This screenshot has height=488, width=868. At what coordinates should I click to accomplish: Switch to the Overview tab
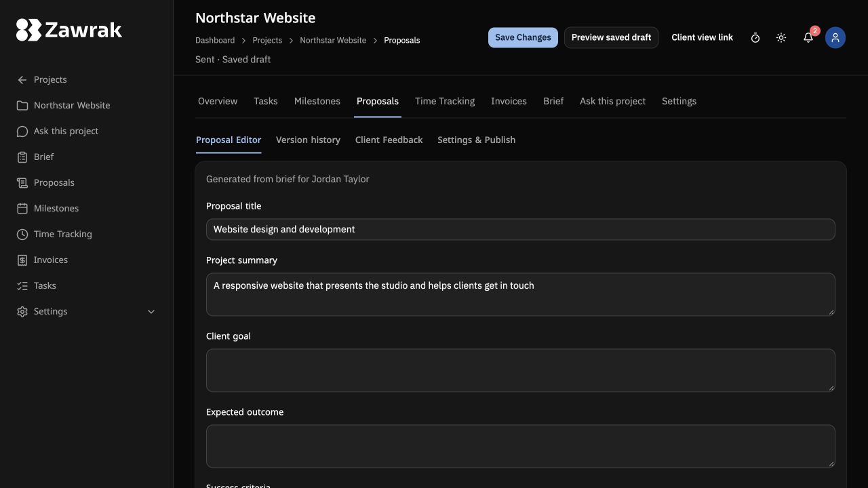coord(218,101)
